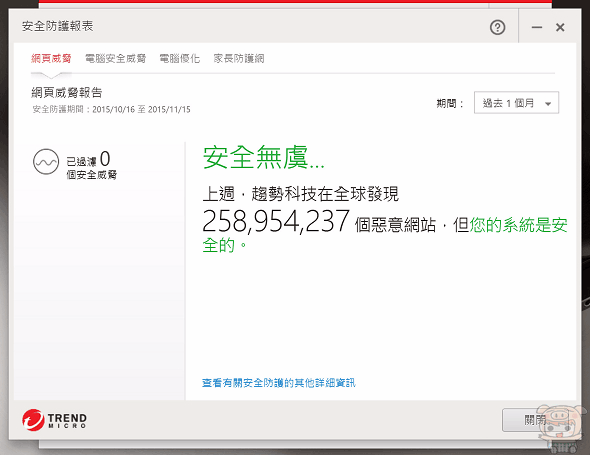Click the Trend Micro logo

54,420
